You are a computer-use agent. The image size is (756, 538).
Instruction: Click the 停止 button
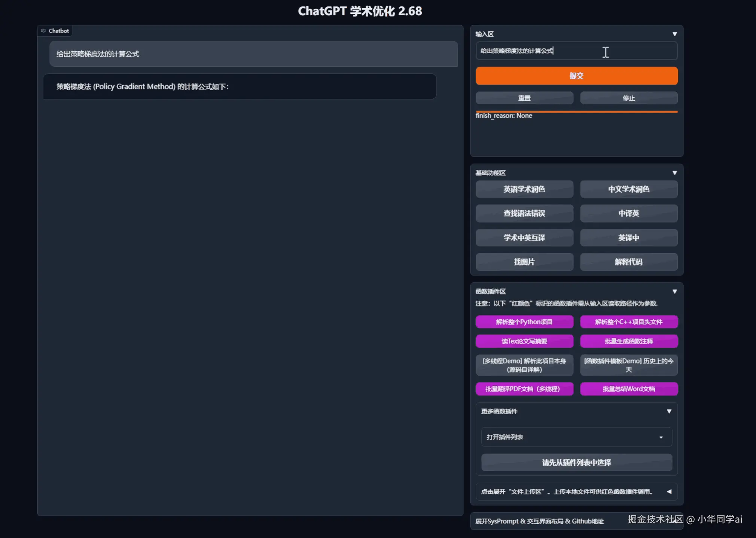coord(629,98)
